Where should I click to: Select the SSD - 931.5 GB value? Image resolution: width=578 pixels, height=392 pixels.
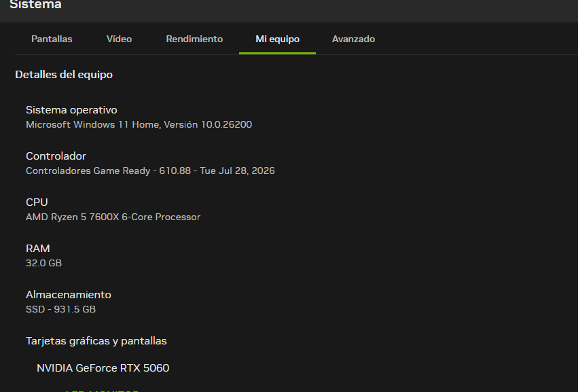point(61,309)
